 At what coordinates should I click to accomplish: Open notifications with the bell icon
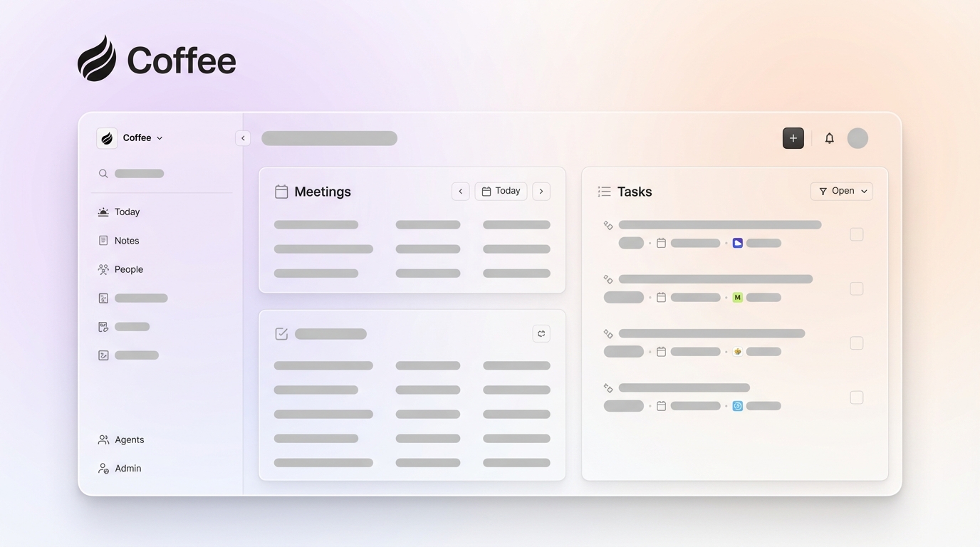pos(829,138)
